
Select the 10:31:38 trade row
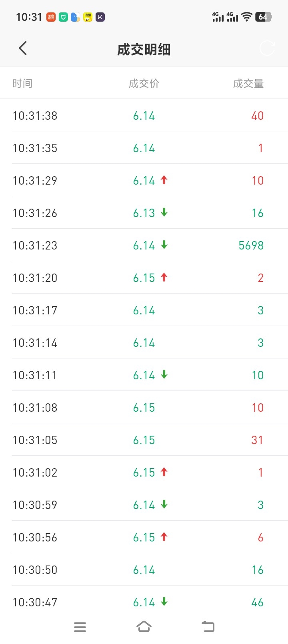144,115
